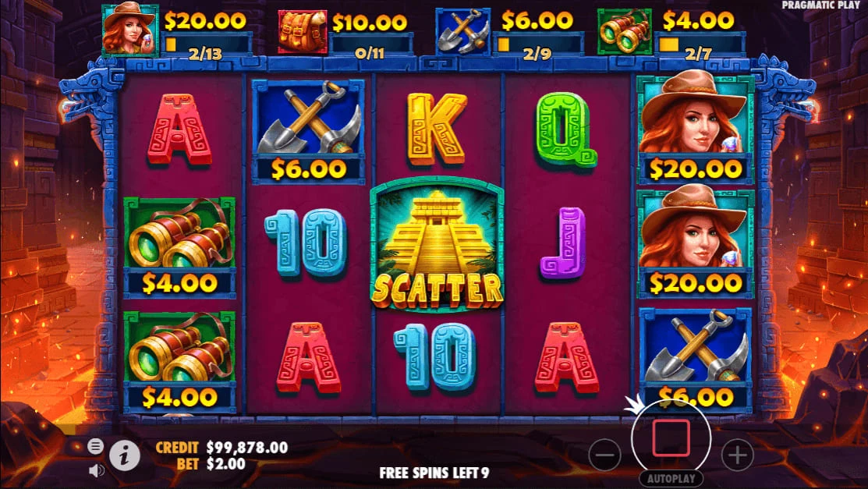Click the $6.00 shovel symbol on reel two
This screenshot has height=489, width=868.
pos(308,131)
